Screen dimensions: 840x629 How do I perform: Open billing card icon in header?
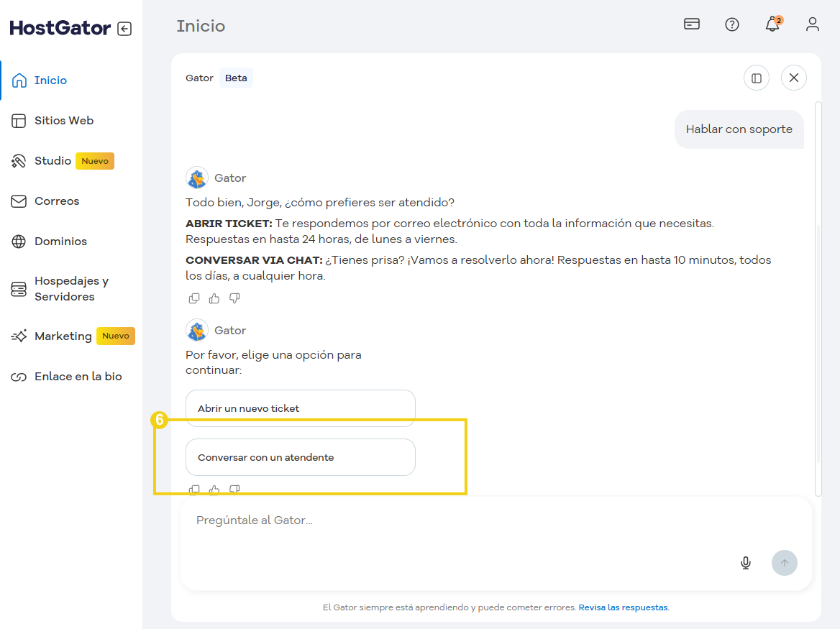(692, 24)
